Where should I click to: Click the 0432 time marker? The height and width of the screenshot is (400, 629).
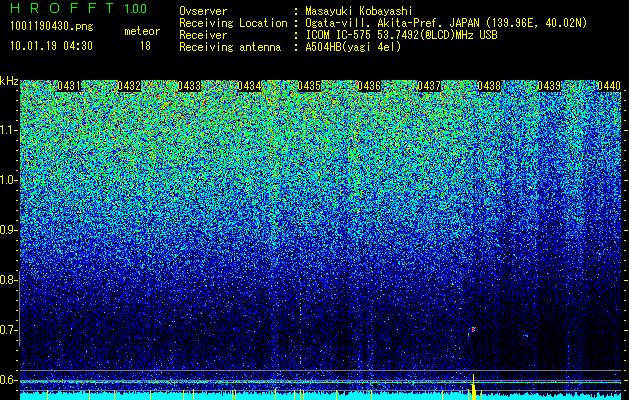click(129, 86)
